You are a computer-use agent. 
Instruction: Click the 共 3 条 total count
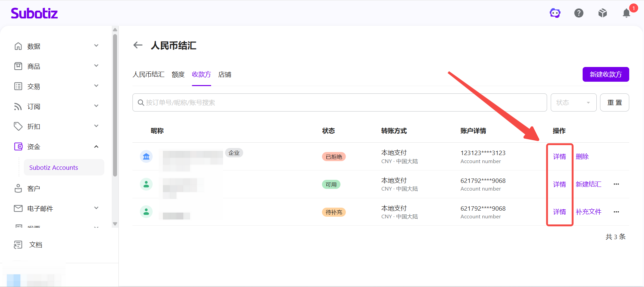click(615, 237)
